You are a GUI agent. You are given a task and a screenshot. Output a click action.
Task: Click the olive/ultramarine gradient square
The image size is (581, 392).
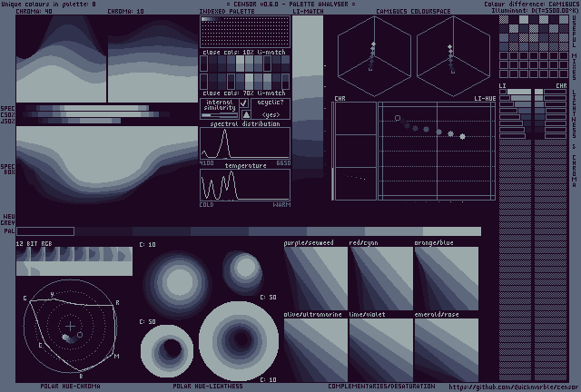click(316, 349)
